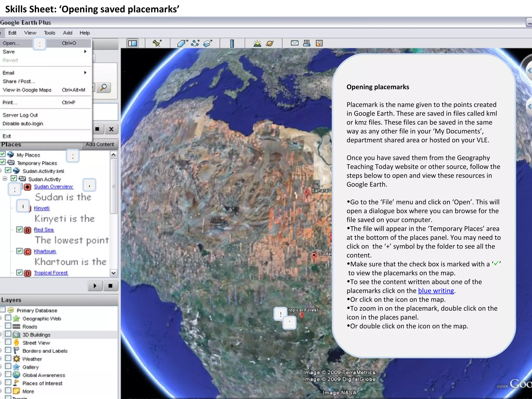
Task: Uncheck the Sudan Activity.kml checkbox
Action: (x=8, y=170)
